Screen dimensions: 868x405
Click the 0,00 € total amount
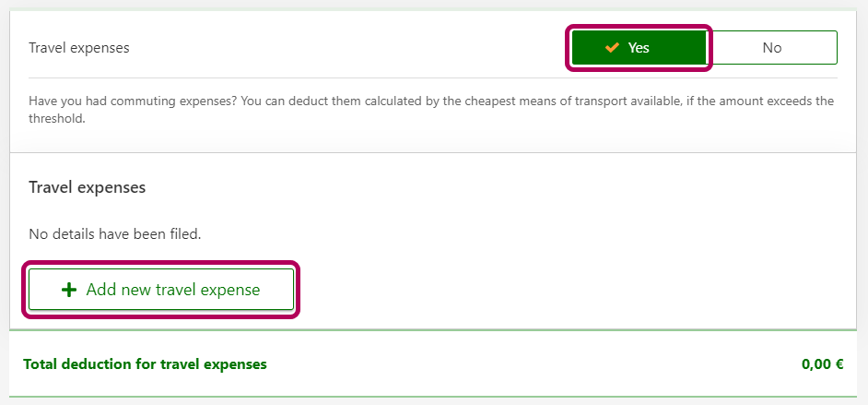822,364
